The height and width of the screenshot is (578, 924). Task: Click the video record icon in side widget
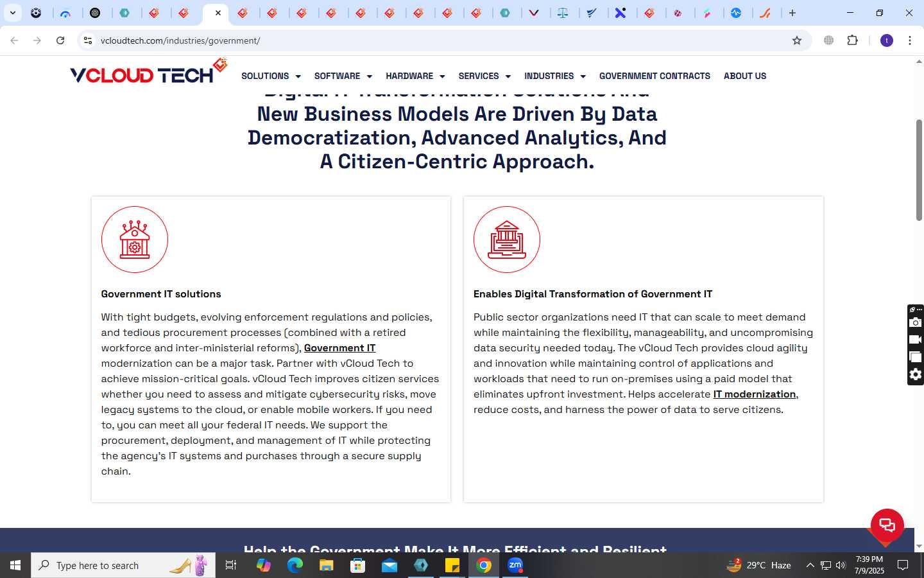pos(916,340)
